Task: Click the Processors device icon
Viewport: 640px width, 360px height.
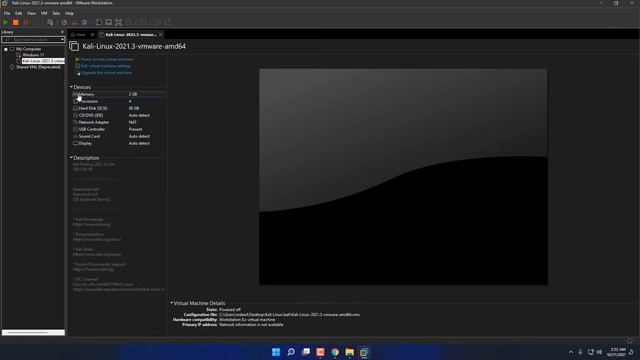Action: click(x=76, y=101)
